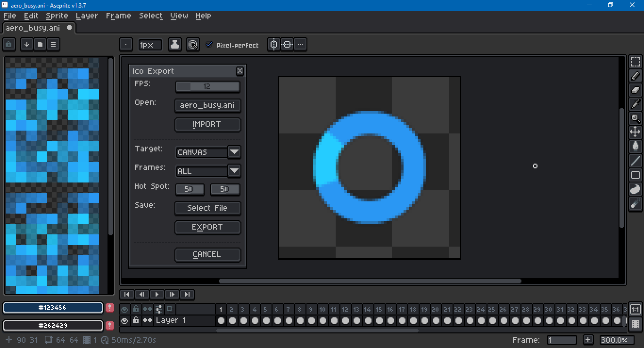Open the brush type selector
Screen dimensions: 644x348
[126, 45]
